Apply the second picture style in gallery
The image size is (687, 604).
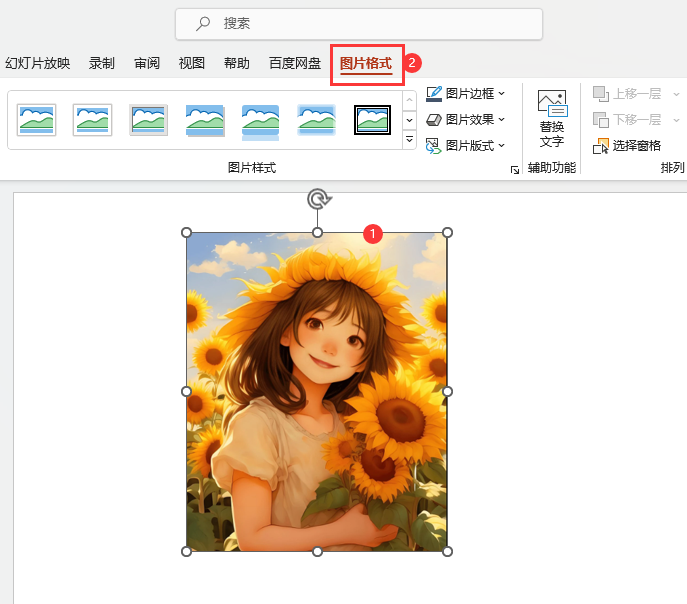pos(93,120)
